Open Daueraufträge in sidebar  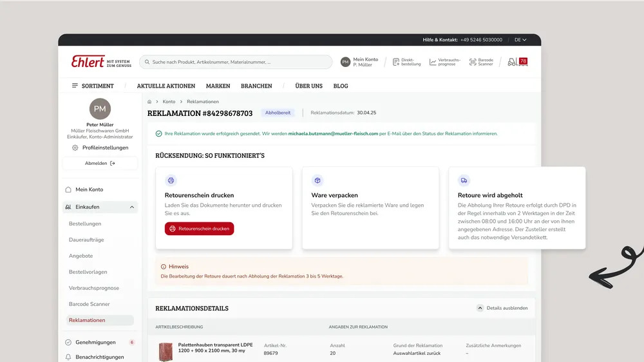coord(86,240)
